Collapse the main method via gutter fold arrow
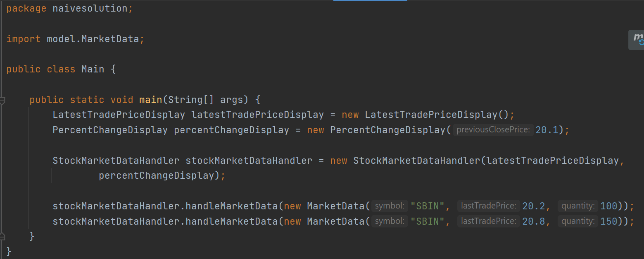This screenshot has height=259, width=644. coord(2,99)
